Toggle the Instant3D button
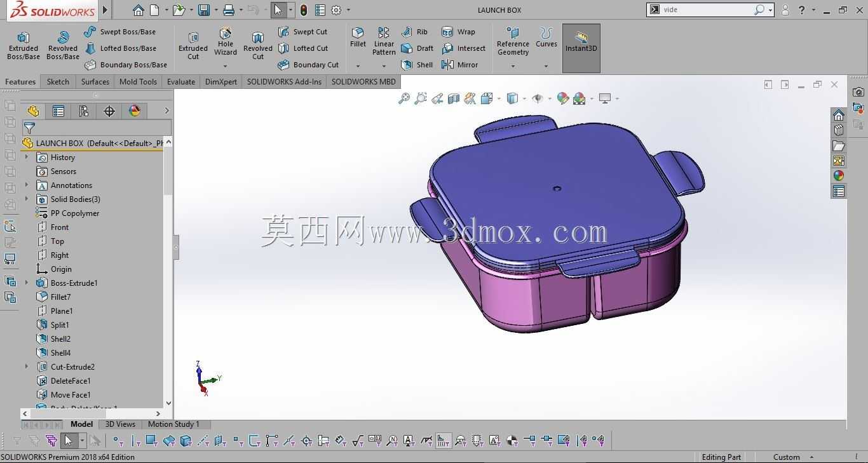The height and width of the screenshot is (463, 868). pos(581,48)
